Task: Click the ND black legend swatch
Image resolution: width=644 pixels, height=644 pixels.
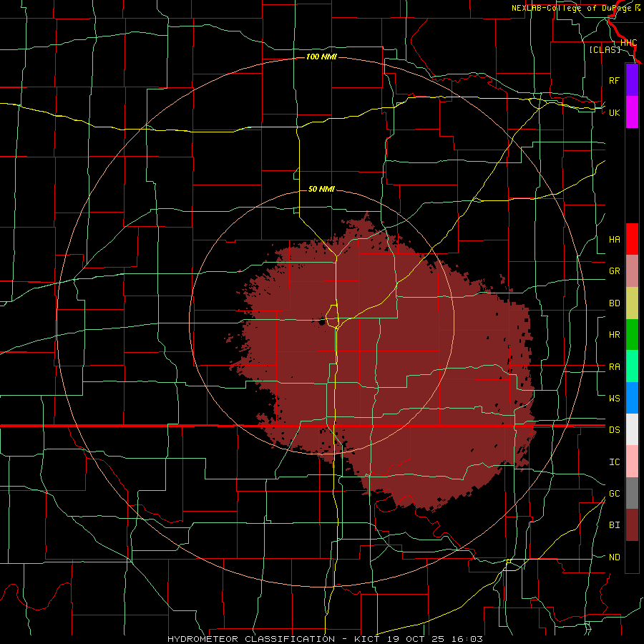Action: [x=632, y=557]
